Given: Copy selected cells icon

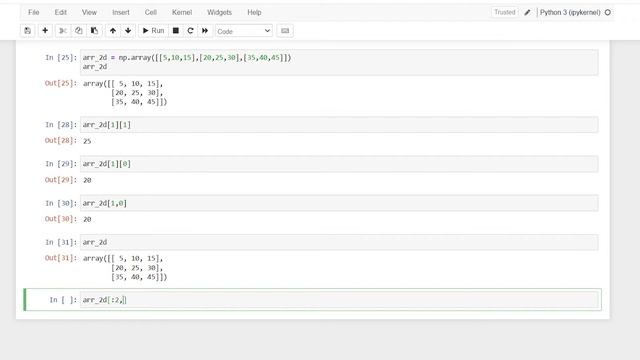Looking at the screenshot, I should pyautogui.click(x=78, y=31).
